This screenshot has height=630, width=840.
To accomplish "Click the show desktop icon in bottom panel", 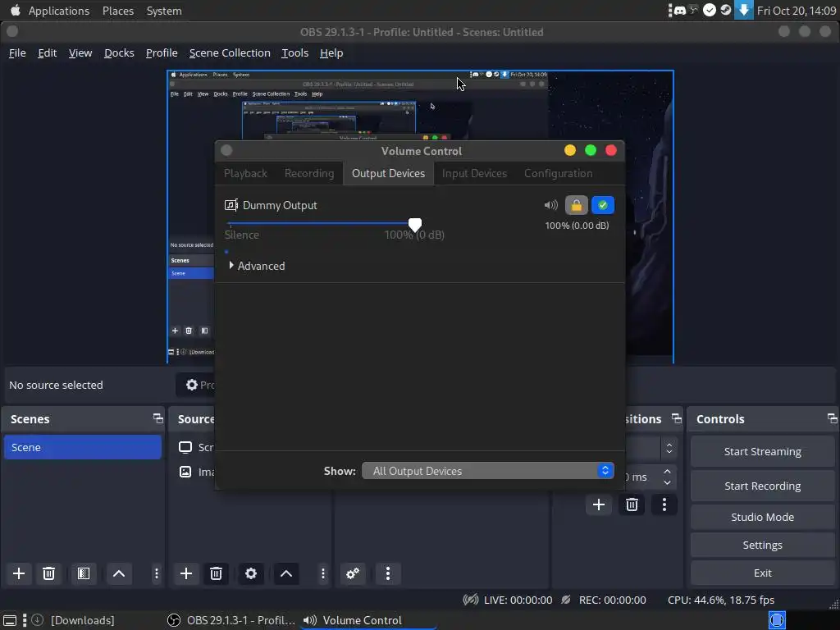I will pyautogui.click(x=10, y=620).
